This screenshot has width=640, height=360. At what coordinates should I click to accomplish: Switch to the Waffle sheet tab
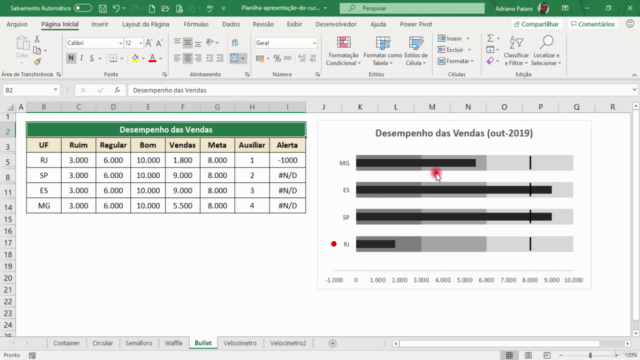[x=173, y=343]
